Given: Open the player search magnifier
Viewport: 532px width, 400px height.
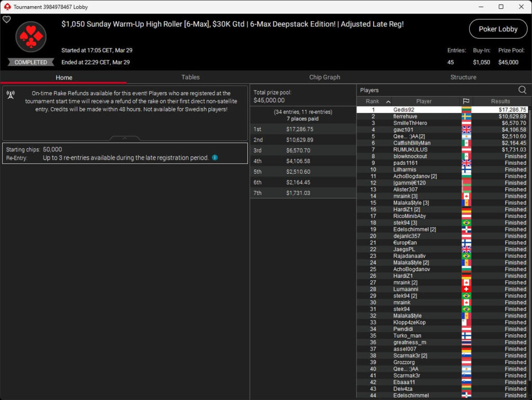Looking at the screenshot, I should click(522, 90).
